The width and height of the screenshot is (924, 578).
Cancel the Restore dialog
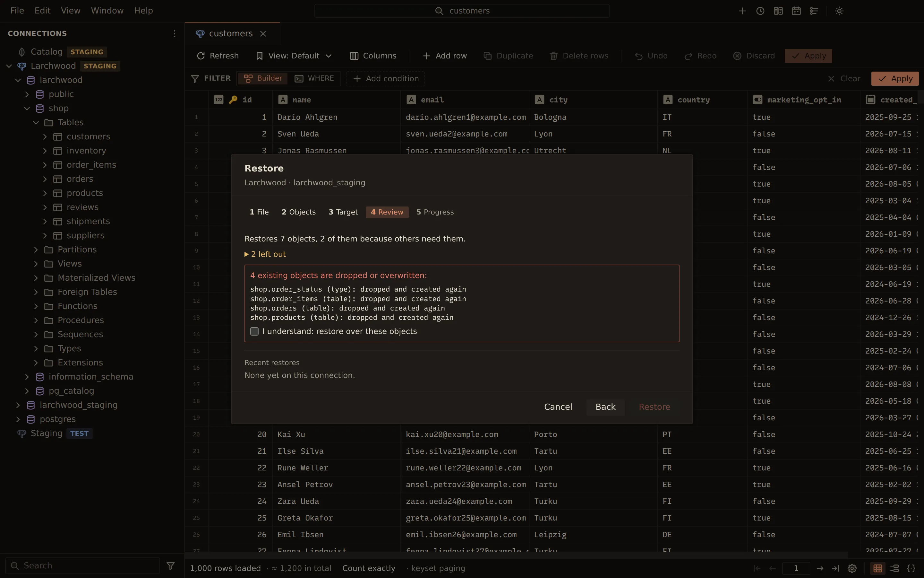click(558, 407)
